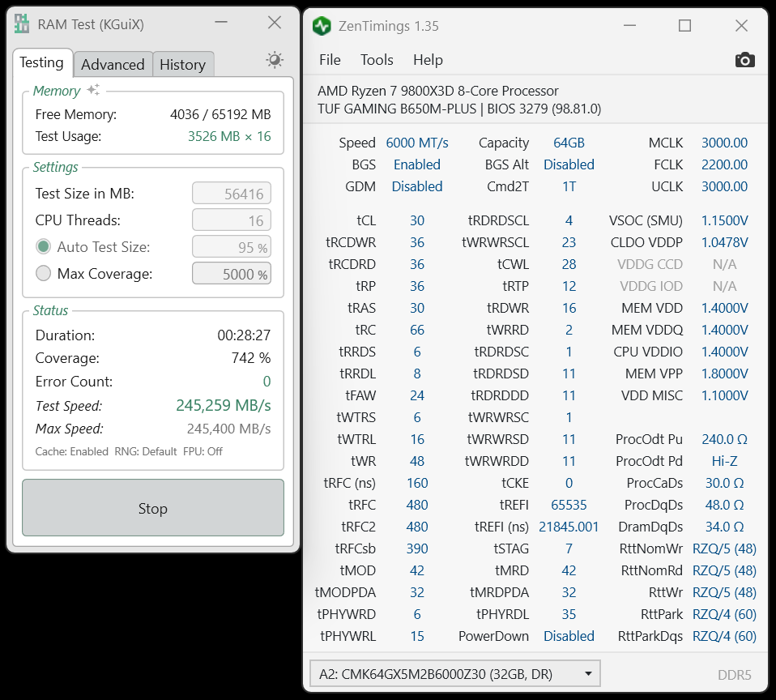The height and width of the screenshot is (700, 776).
Task: Click the tRFCsb value 390
Action: tap(417, 548)
